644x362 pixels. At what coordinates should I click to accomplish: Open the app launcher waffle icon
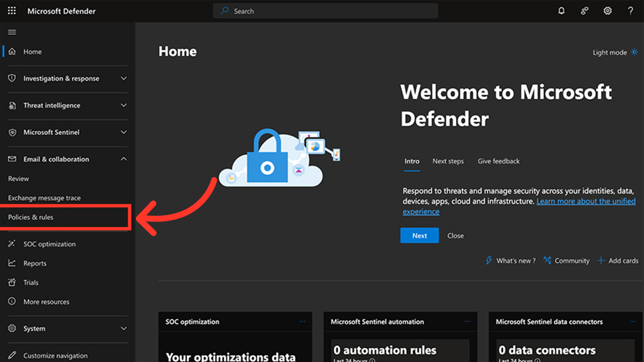pyautogui.click(x=12, y=11)
